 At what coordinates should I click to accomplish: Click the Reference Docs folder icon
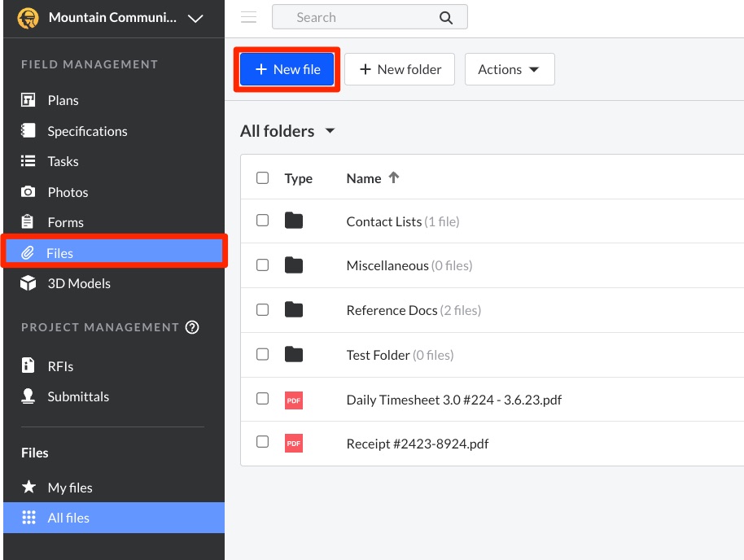pyautogui.click(x=294, y=310)
